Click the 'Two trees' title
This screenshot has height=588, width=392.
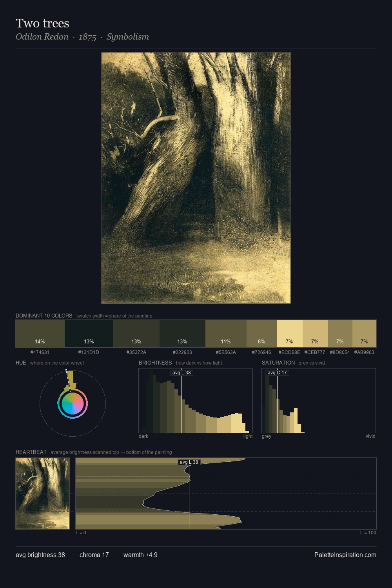coord(42,24)
